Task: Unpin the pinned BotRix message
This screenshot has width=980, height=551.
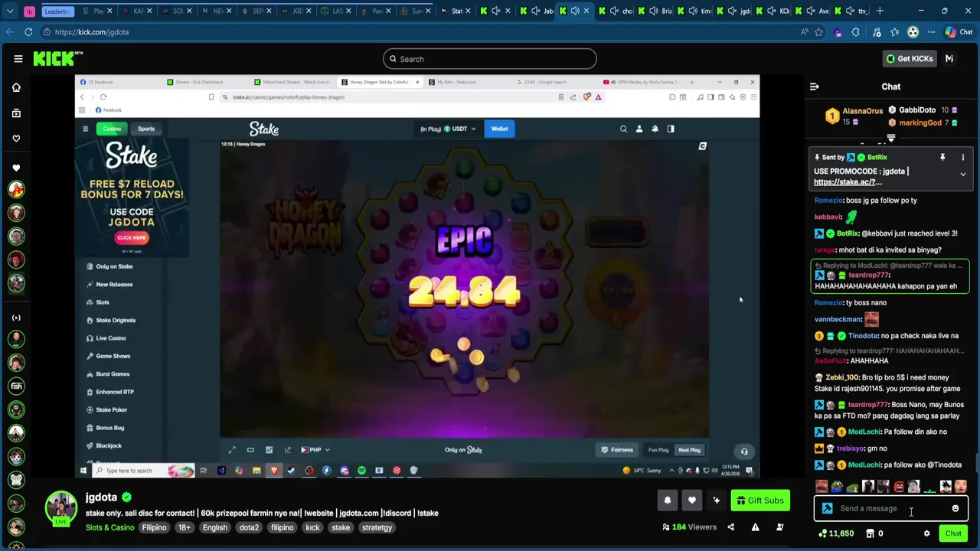Action: 942,158
